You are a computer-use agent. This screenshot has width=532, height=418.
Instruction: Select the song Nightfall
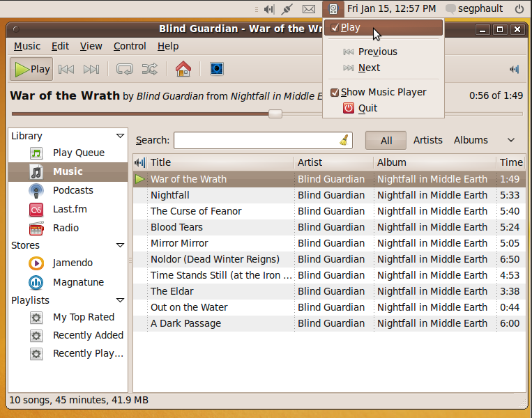[329, 195]
